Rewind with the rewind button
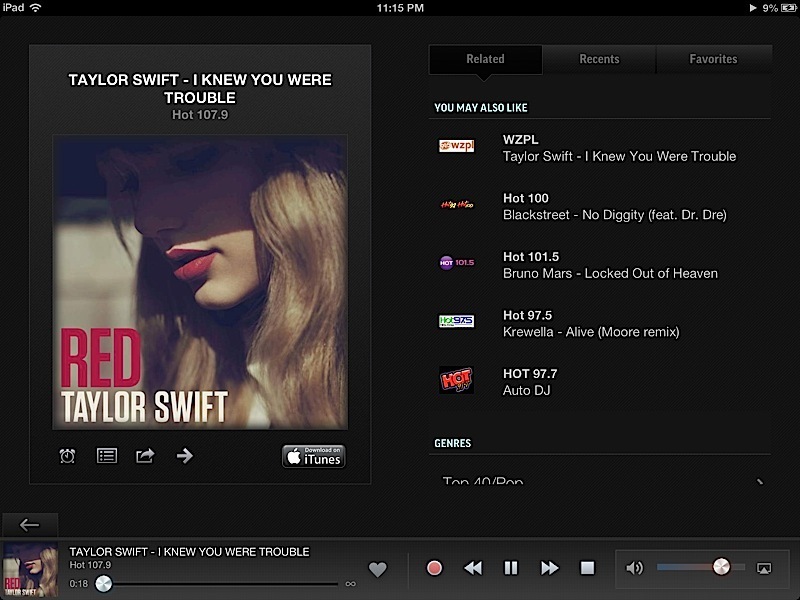Viewport: 800px width, 600px height. 473,568
